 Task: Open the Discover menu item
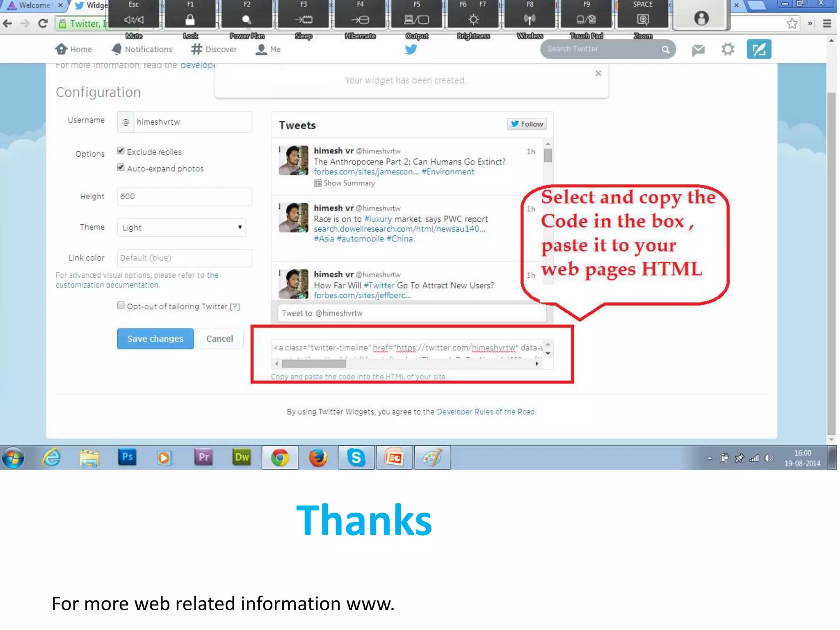click(x=214, y=49)
